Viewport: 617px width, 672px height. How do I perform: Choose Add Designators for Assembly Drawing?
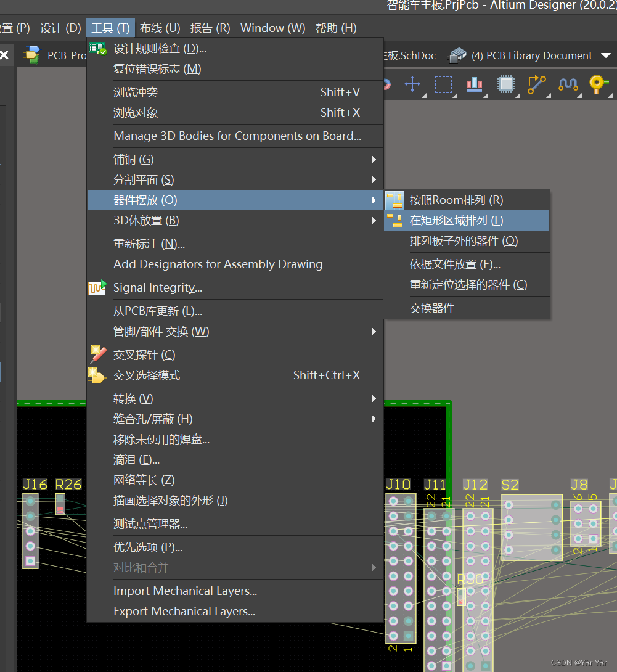235,264
